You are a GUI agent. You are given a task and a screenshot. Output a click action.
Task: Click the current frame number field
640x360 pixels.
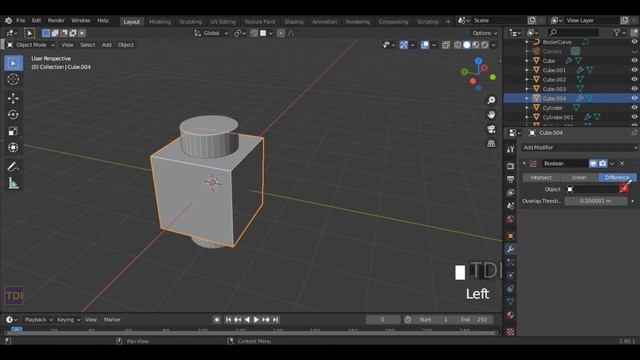(x=383, y=320)
